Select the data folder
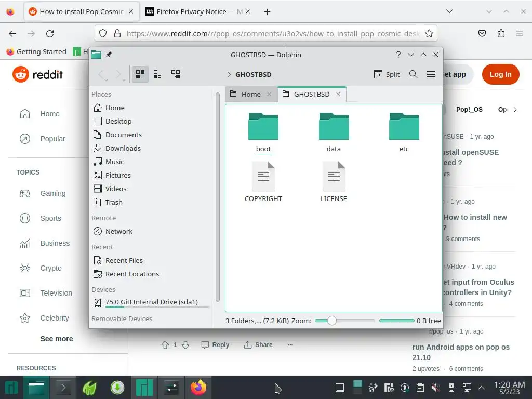Image resolution: width=532 pixels, height=399 pixels. [334, 132]
